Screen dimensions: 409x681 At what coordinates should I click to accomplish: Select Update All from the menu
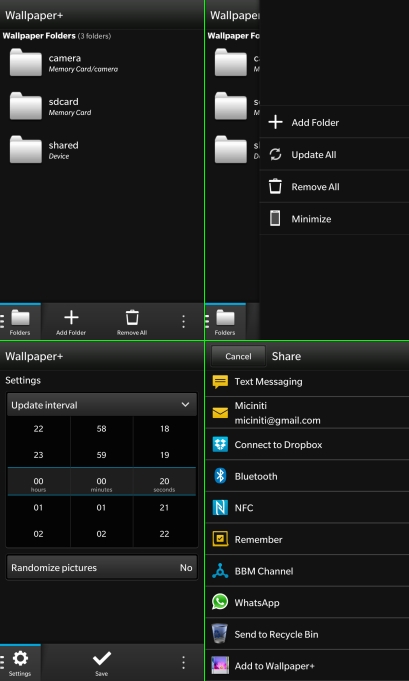334,155
